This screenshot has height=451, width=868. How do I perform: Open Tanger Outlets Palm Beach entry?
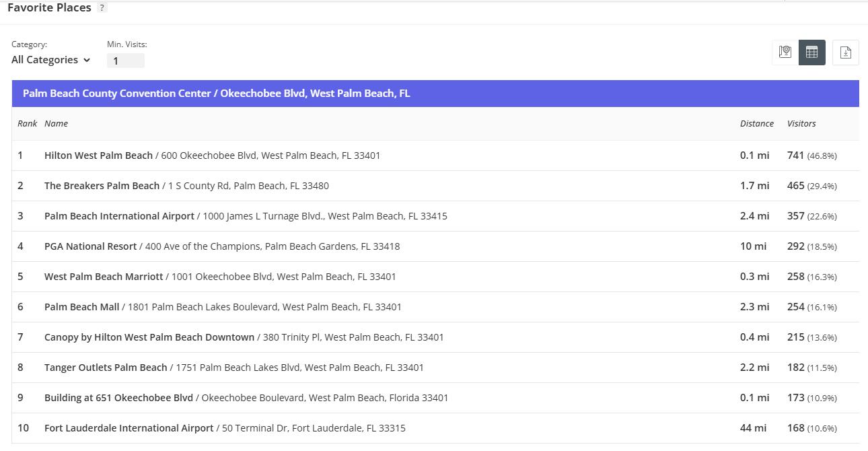click(x=106, y=368)
